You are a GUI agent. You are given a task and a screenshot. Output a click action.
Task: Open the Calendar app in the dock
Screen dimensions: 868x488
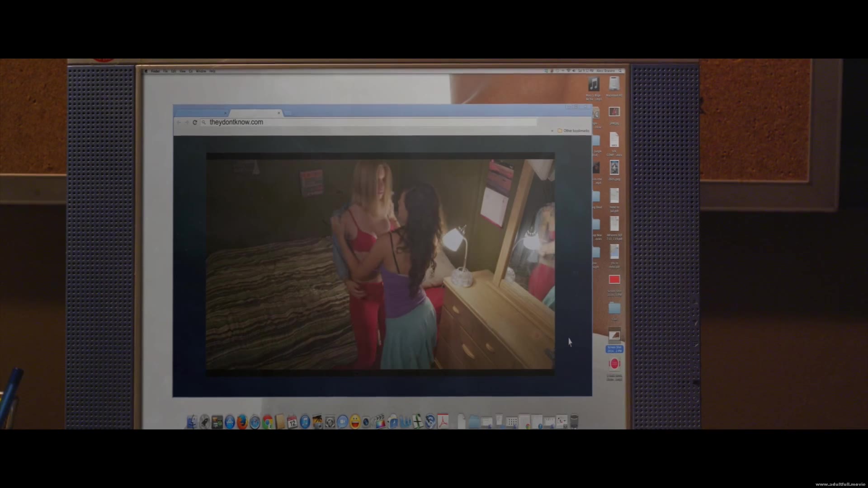[292, 422]
